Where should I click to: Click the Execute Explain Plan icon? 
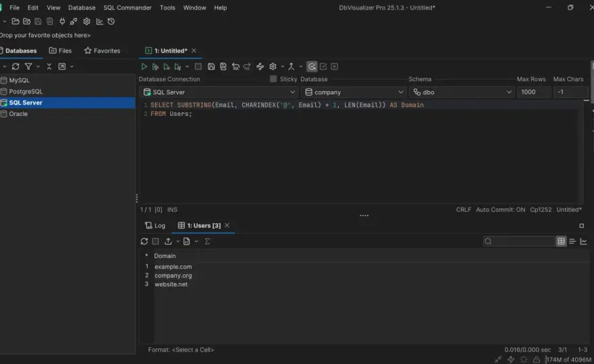click(178, 67)
